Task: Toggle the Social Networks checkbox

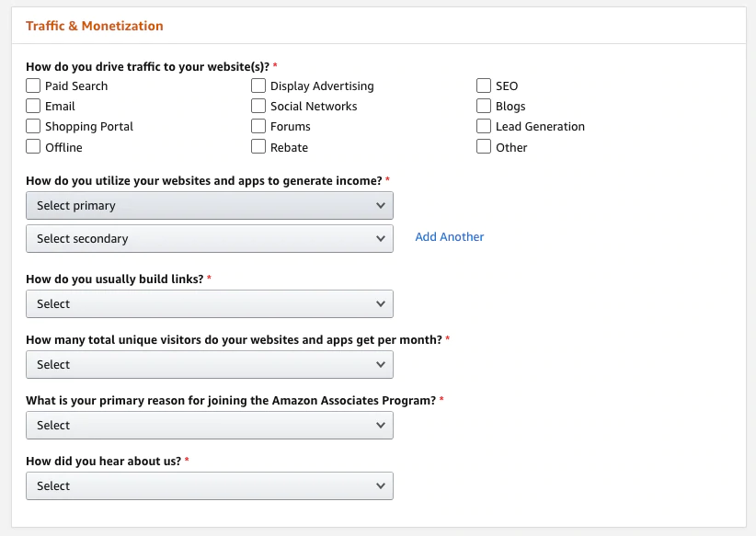Action: [258, 106]
